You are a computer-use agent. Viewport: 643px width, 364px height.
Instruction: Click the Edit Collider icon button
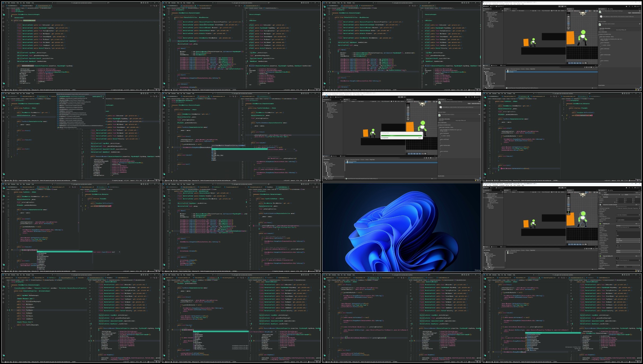click(x=617, y=258)
